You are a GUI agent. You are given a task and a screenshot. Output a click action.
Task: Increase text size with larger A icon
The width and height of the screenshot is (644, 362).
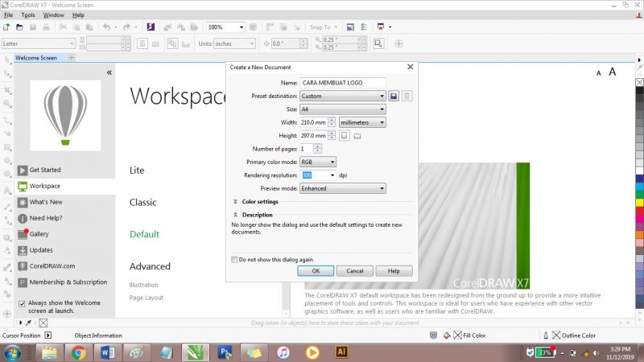pos(613,72)
